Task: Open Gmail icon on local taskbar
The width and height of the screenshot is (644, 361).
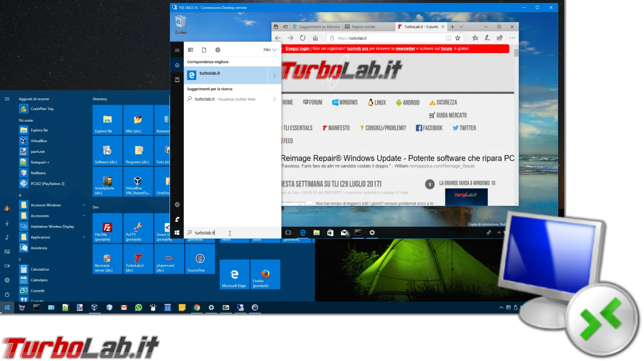Action: point(124,308)
